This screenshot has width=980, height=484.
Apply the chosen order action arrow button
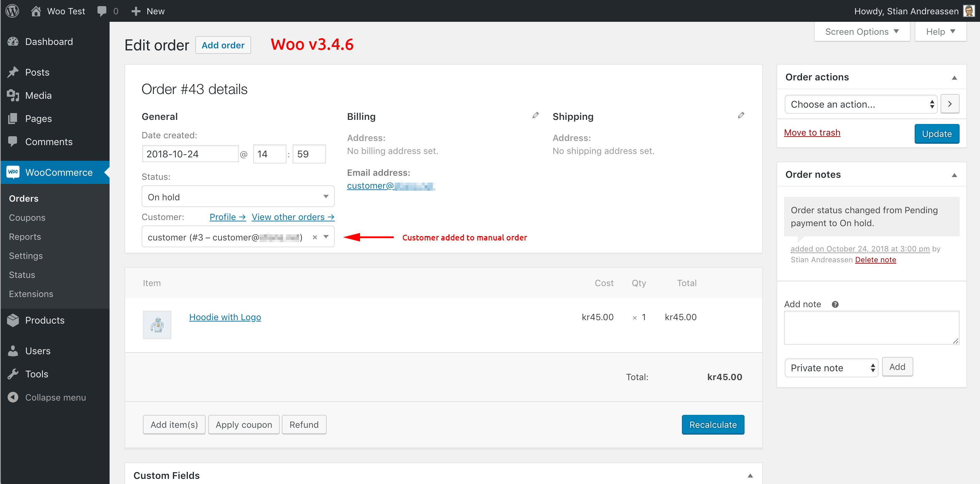click(x=950, y=104)
